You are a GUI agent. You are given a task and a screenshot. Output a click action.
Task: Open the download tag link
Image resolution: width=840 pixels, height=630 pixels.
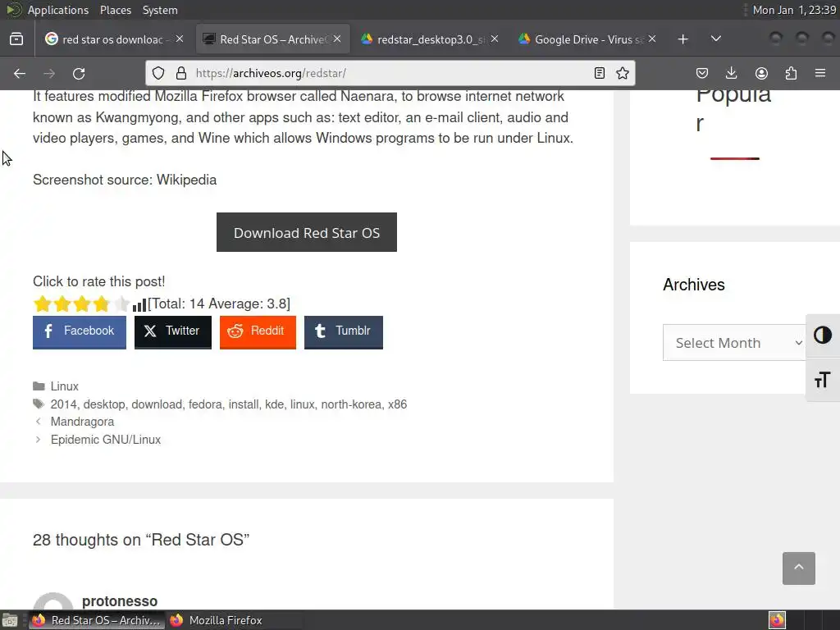click(157, 404)
